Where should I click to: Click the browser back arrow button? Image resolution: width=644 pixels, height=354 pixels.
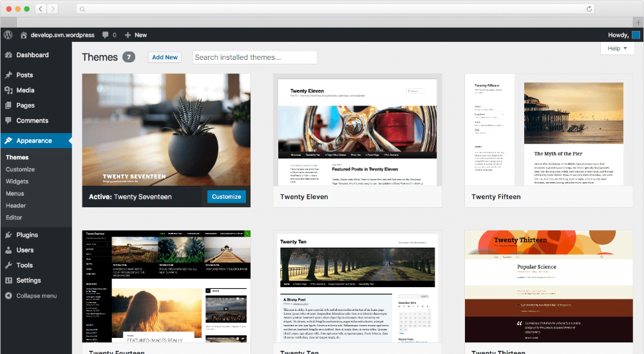click(41, 8)
